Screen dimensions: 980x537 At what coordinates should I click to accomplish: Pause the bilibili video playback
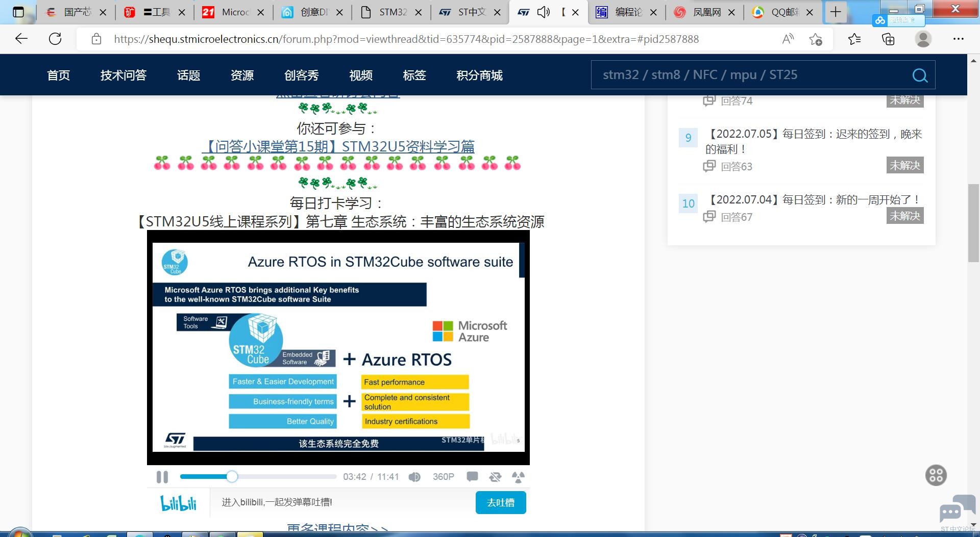click(x=162, y=477)
